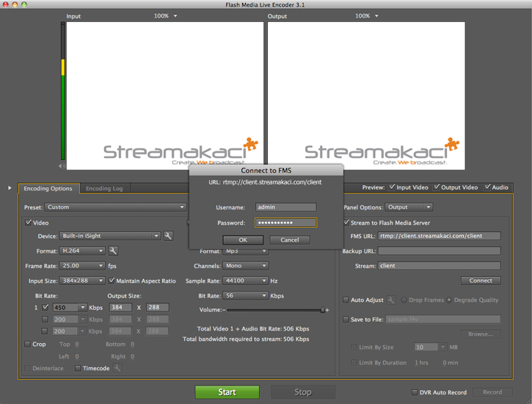Select Degrade Quality radio button
Viewport: 532px width, 404px height.
click(x=449, y=300)
